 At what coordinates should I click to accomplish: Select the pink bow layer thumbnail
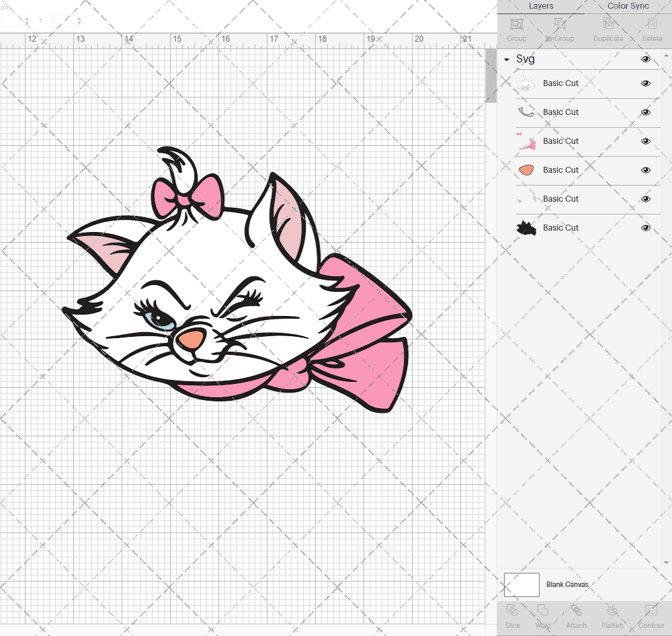[526, 141]
